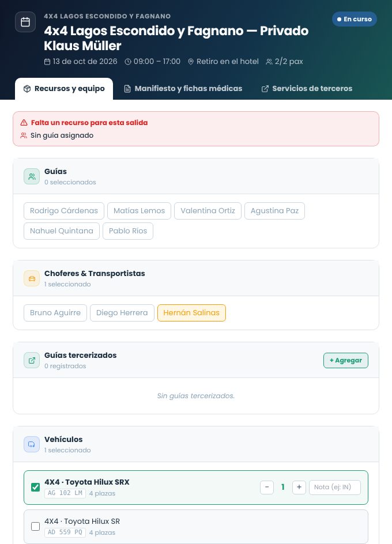Click the 0 seleccionados text under Guías
The width and height of the screenshot is (392, 544).
click(x=70, y=182)
